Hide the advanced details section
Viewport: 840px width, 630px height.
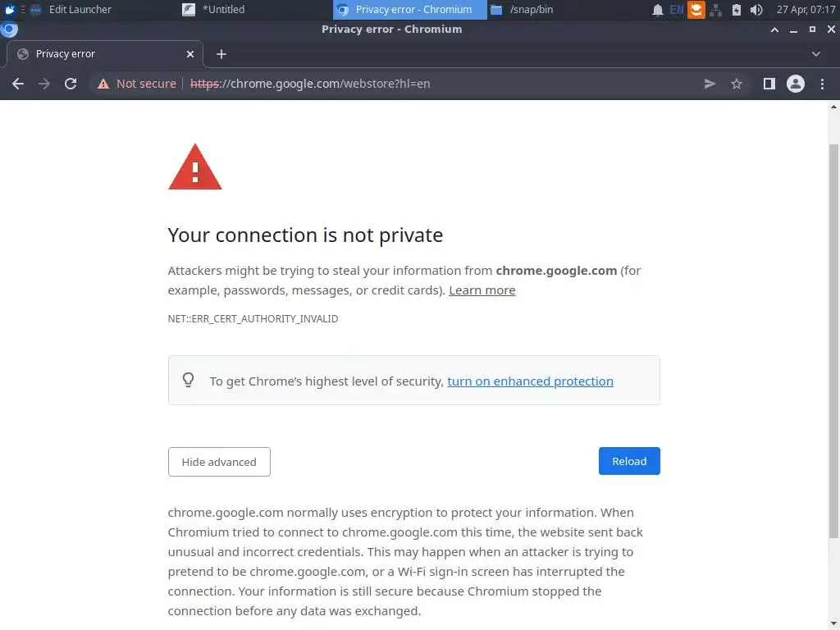[219, 462]
